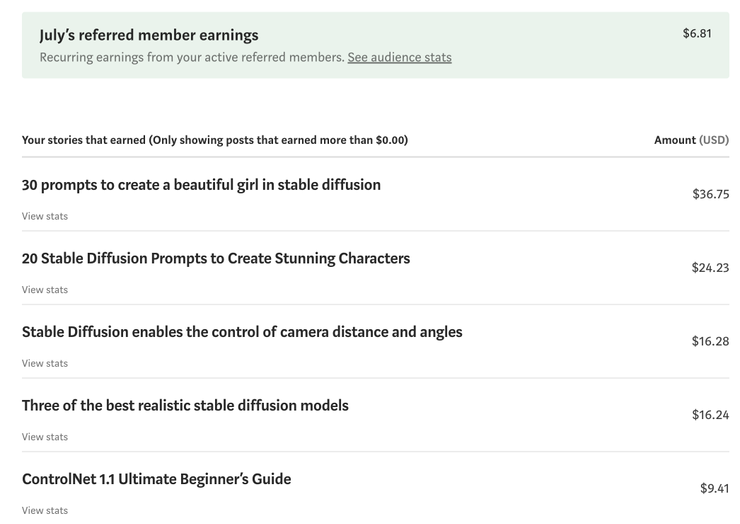Click the 'July's referred member earnings' heading
Image resolution: width=740 pixels, height=524 pixels.
149,35
